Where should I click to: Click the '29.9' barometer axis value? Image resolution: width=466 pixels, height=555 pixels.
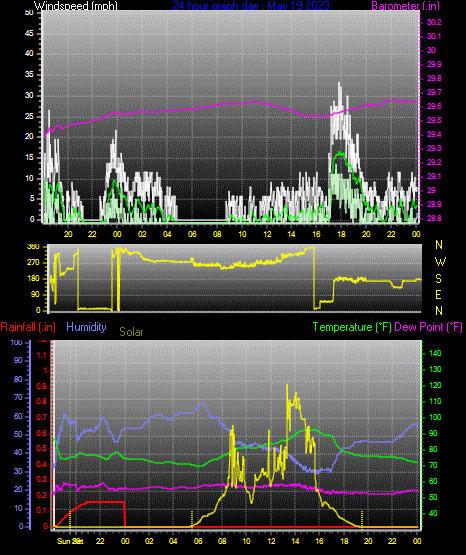coord(434,64)
